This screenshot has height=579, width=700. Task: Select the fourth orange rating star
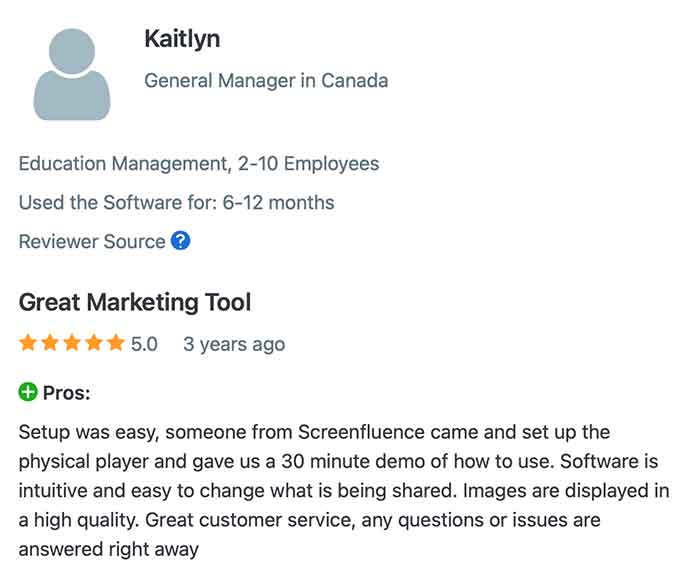coord(95,344)
